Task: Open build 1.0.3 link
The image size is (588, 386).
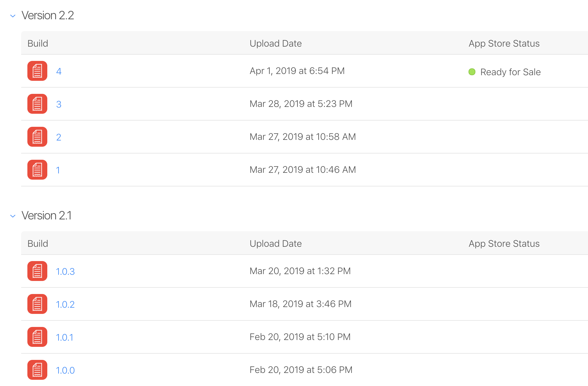Action: [x=65, y=272]
